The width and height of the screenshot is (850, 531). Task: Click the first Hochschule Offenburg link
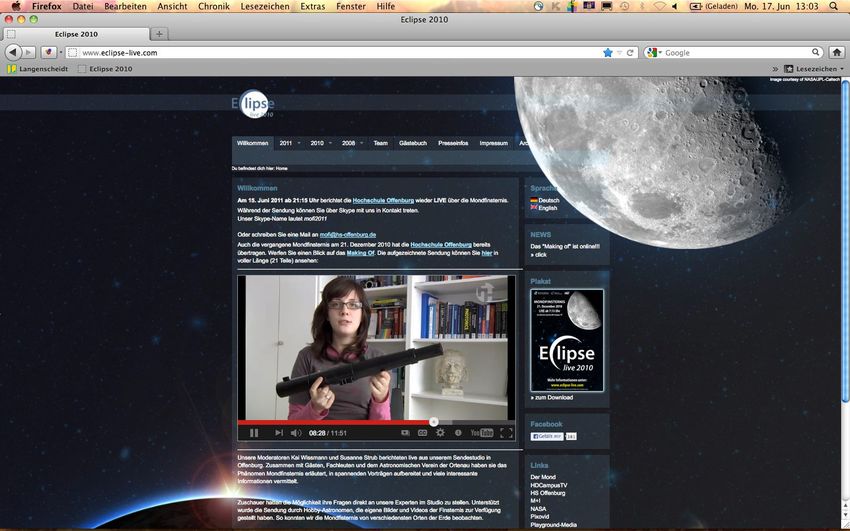tap(383, 200)
